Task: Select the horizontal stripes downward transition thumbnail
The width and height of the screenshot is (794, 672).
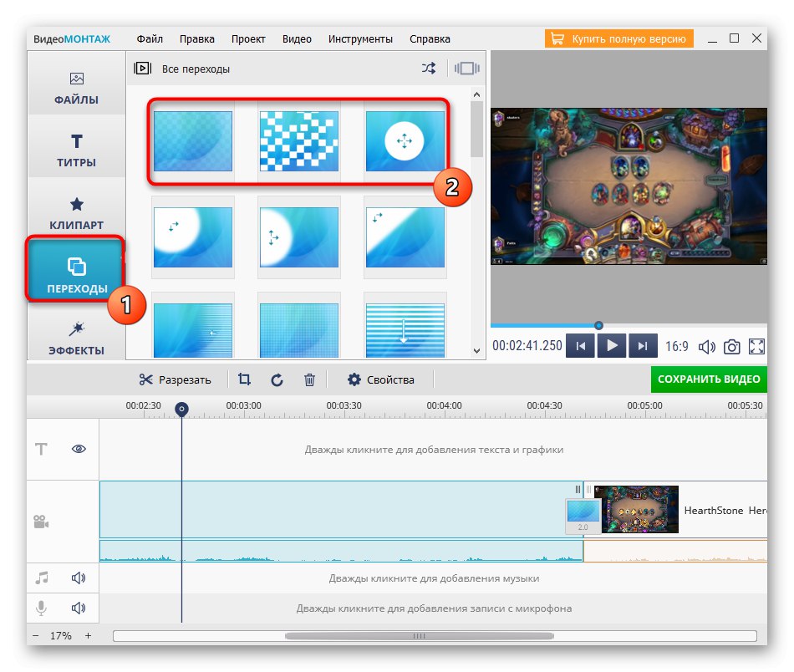Action: [405, 331]
